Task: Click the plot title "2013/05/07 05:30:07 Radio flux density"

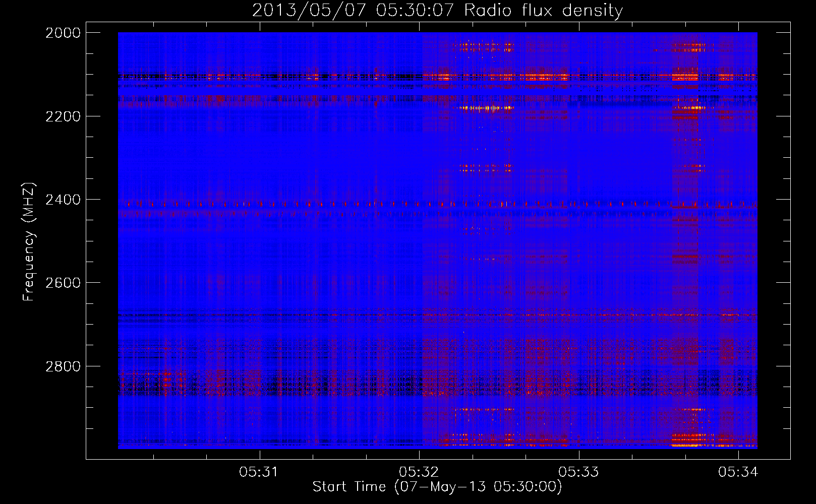Action: pos(437,10)
